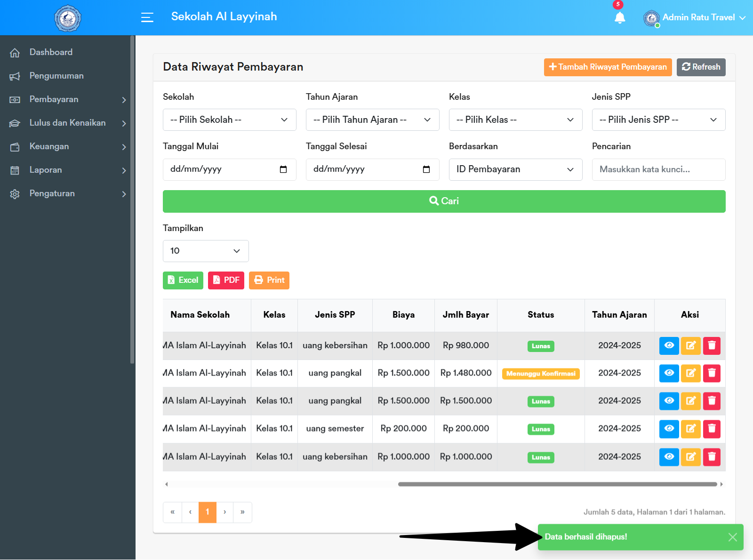Click the school logo in header

pyautogui.click(x=68, y=18)
